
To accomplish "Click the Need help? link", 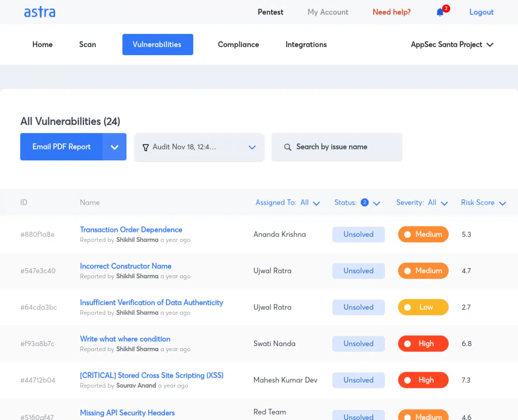I will 392,12.
